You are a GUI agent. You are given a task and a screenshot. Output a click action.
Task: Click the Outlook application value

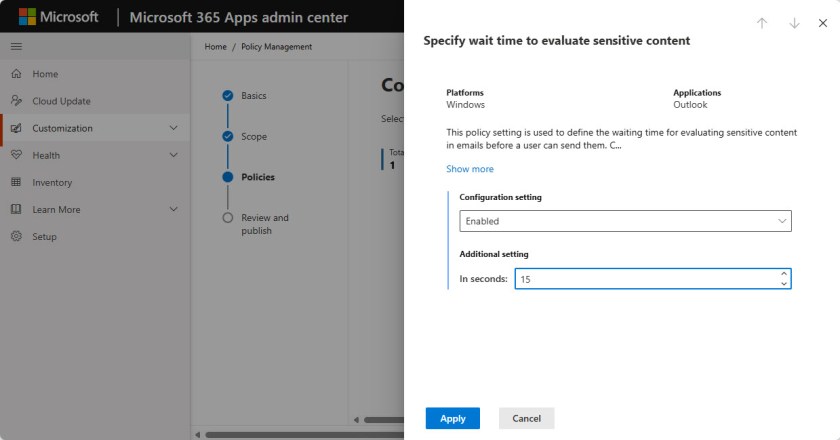tap(690, 105)
